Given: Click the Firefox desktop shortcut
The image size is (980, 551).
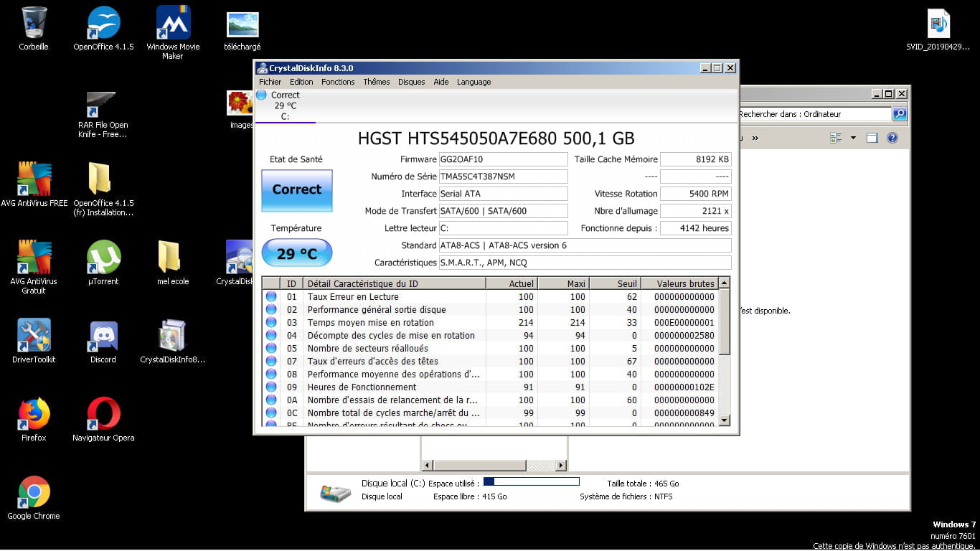Looking at the screenshot, I should coord(34,415).
